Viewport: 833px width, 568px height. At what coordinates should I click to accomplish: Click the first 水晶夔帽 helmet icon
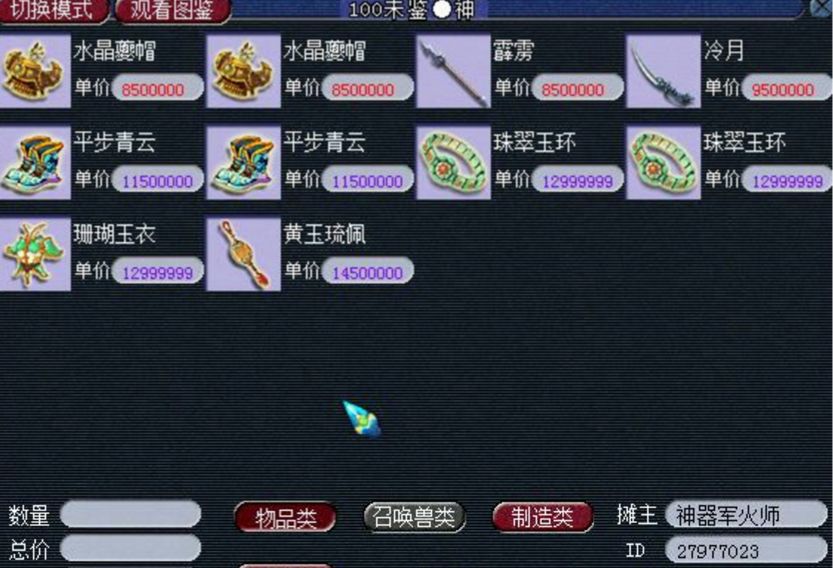click(x=35, y=71)
